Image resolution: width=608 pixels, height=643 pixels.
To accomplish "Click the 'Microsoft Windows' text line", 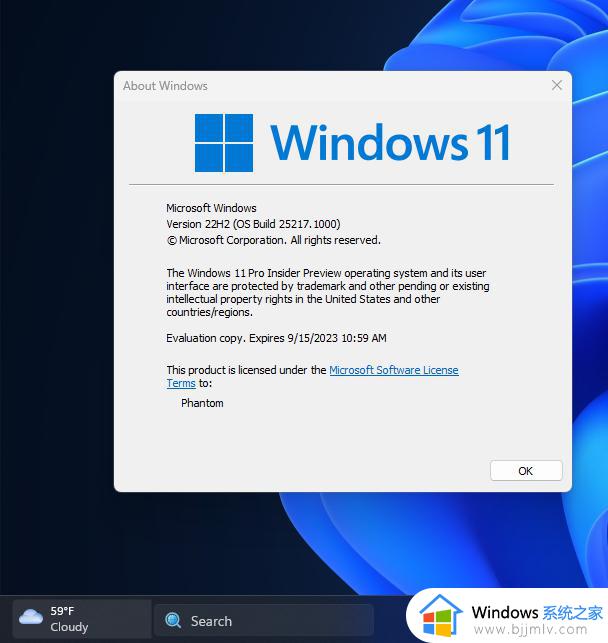I will click(x=211, y=208).
